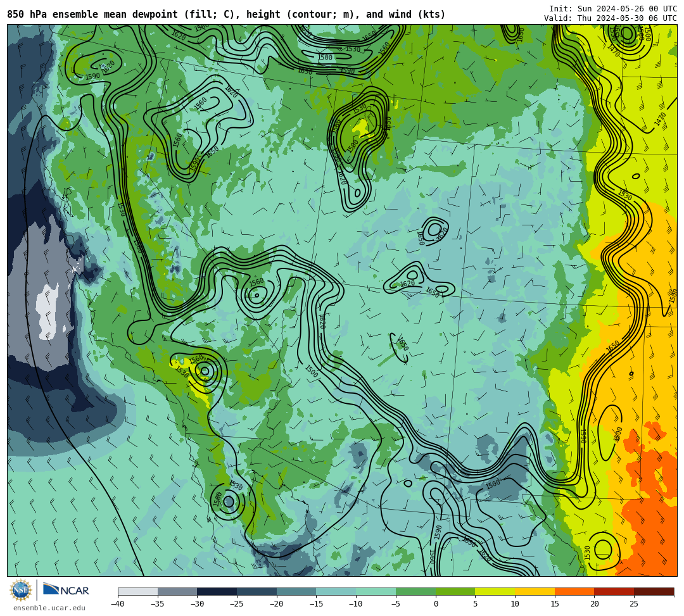Screen dimensions: 684x616
Task: Open the ensemble.ucar.edu text link
Action: point(49,608)
